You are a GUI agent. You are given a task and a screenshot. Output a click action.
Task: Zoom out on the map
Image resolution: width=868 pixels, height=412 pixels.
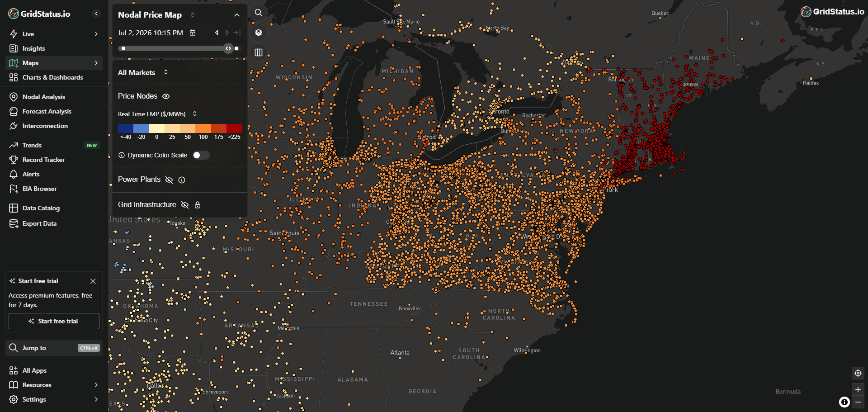[858, 402]
